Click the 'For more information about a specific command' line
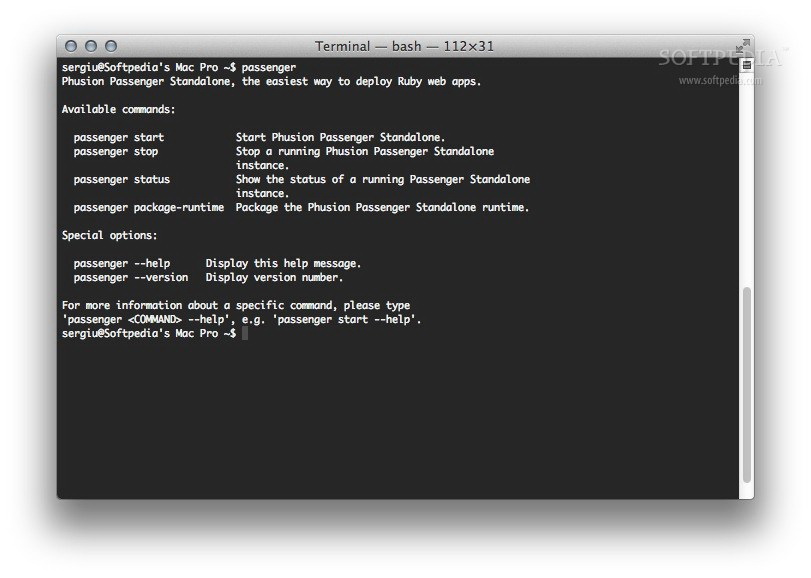Image resolution: width=811 pixels, height=578 pixels. (x=236, y=305)
